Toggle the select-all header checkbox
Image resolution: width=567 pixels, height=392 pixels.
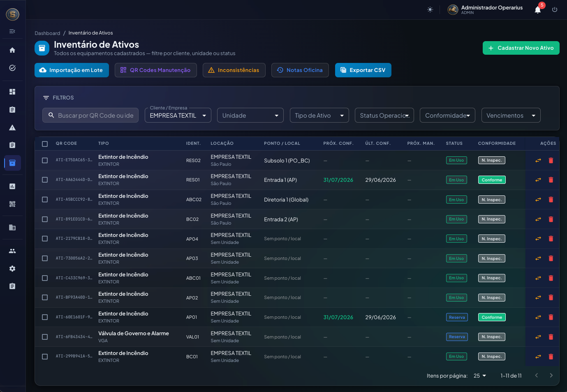pos(45,144)
